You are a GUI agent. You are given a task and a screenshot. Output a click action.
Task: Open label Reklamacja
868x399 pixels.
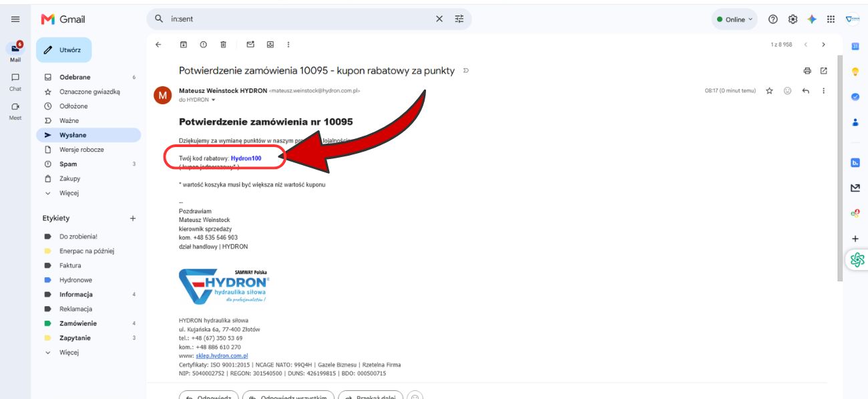pos(89,309)
